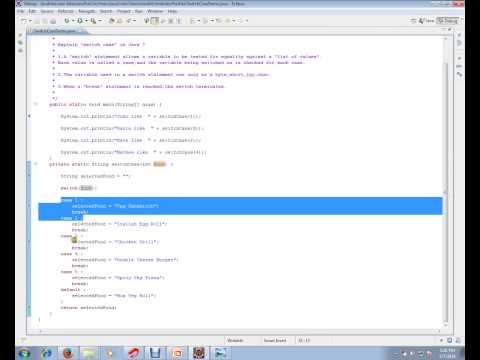The width and height of the screenshot is (480, 360).
Task: Open the Search menu
Action: pyautogui.click(x=106, y=11)
